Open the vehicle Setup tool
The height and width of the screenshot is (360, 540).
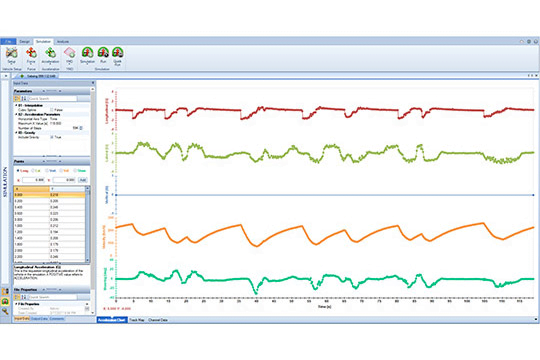pyautogui.click(x=11, y=53)
